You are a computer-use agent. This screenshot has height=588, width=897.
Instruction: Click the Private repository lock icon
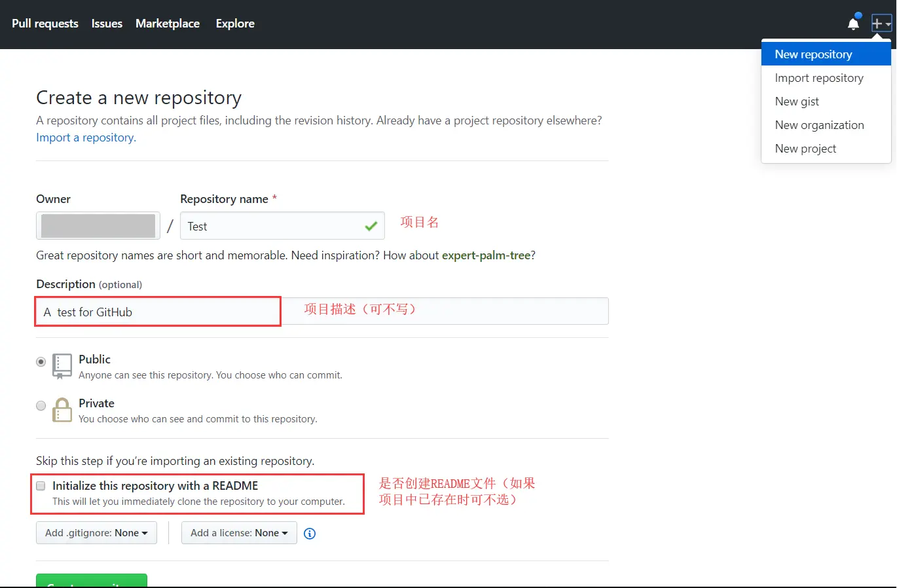click(62, 410)
